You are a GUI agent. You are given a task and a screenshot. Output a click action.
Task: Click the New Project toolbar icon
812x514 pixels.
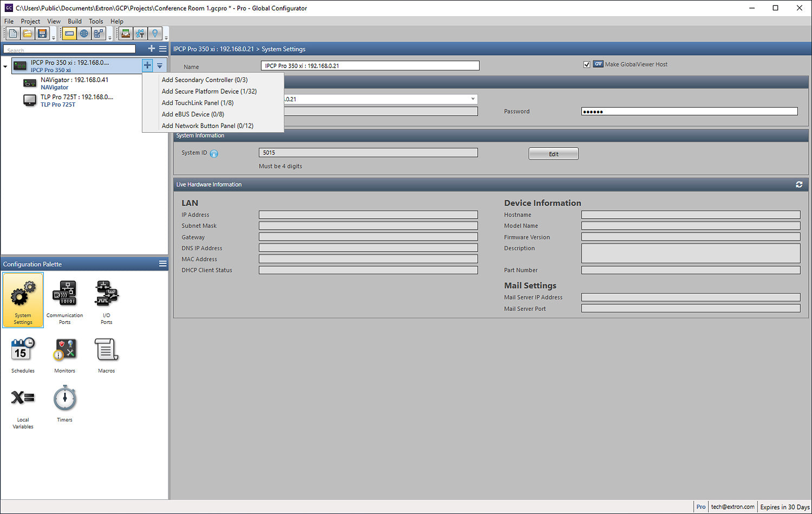[x=13, y=34]
